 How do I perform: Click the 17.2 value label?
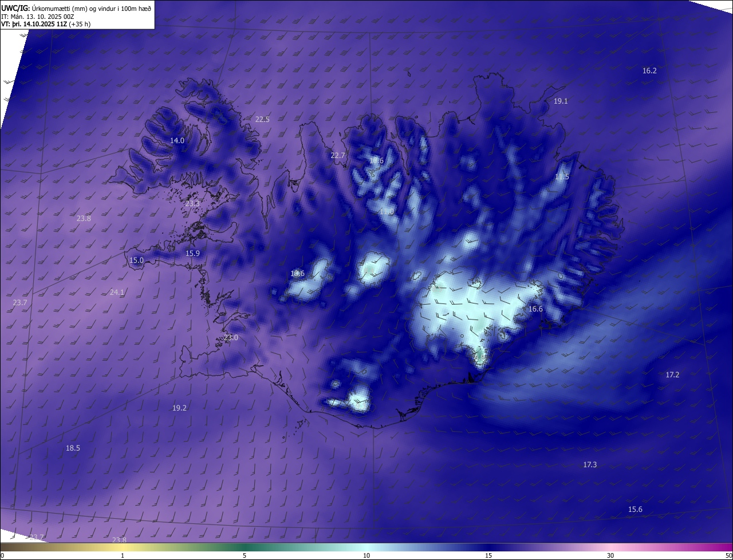point(672,375)
